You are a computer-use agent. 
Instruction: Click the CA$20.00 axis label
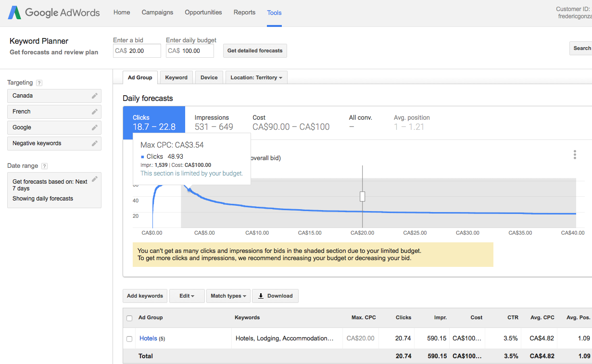pyautogui.click(x=362, y=233)
